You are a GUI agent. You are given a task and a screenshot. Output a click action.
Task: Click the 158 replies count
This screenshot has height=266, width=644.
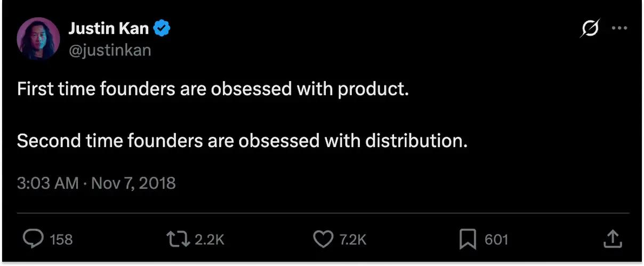click(61, 240)
